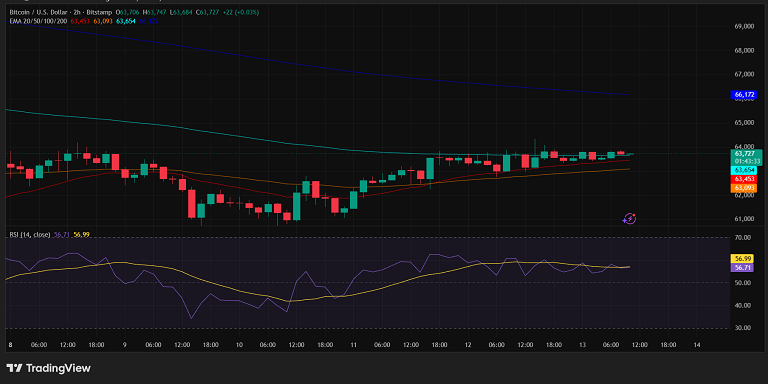Click the blue 66,172 EMA price label
768x384 pixels.
[x=744, y=94]
